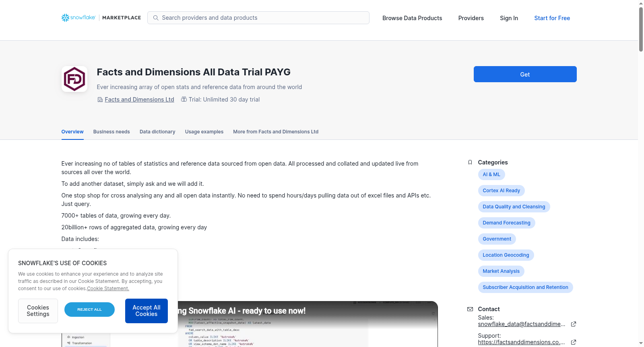Click the trial gift icon

(184, 99)
